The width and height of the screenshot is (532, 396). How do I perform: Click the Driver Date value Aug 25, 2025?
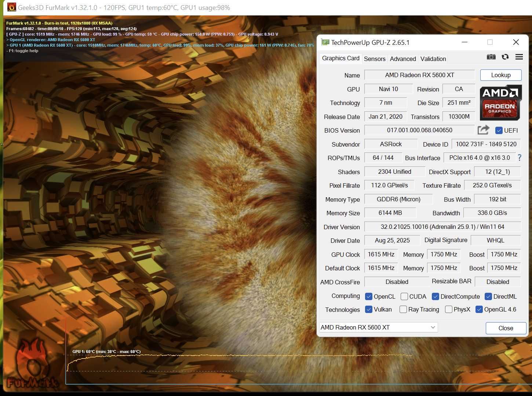click(392, 240)
